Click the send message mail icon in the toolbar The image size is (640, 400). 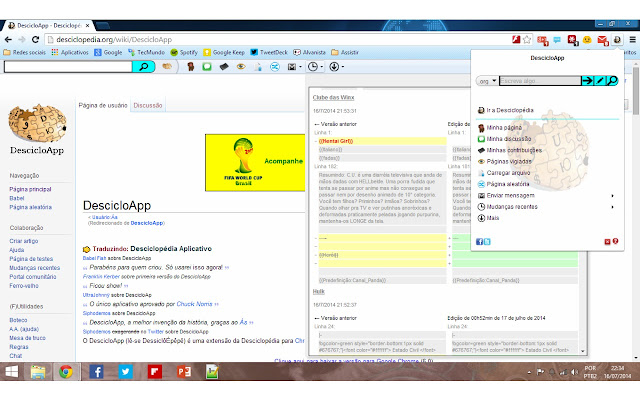pos(291,67)
